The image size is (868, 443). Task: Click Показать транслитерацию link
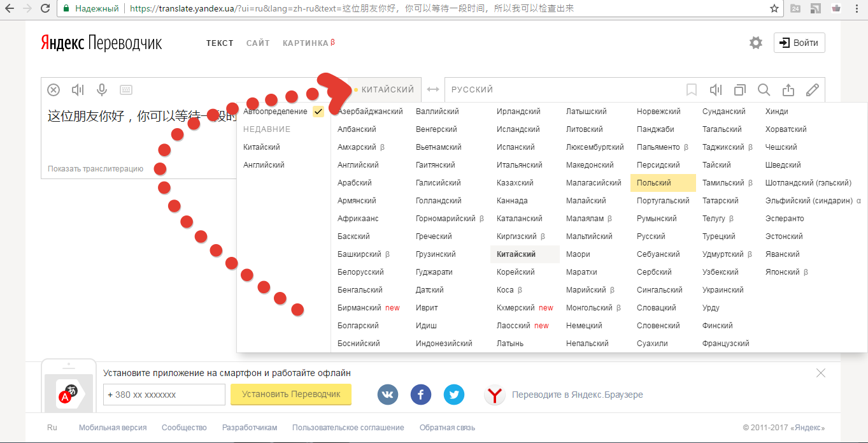96,169
